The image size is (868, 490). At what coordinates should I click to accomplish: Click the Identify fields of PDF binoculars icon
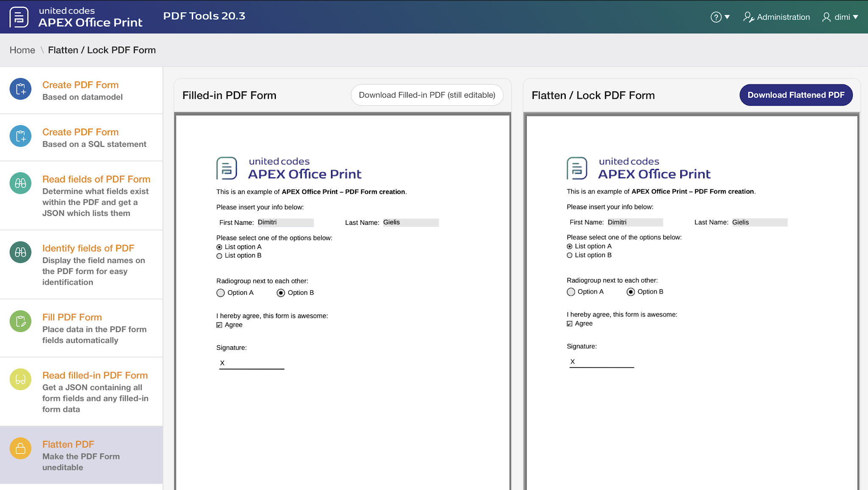point(20,252)
